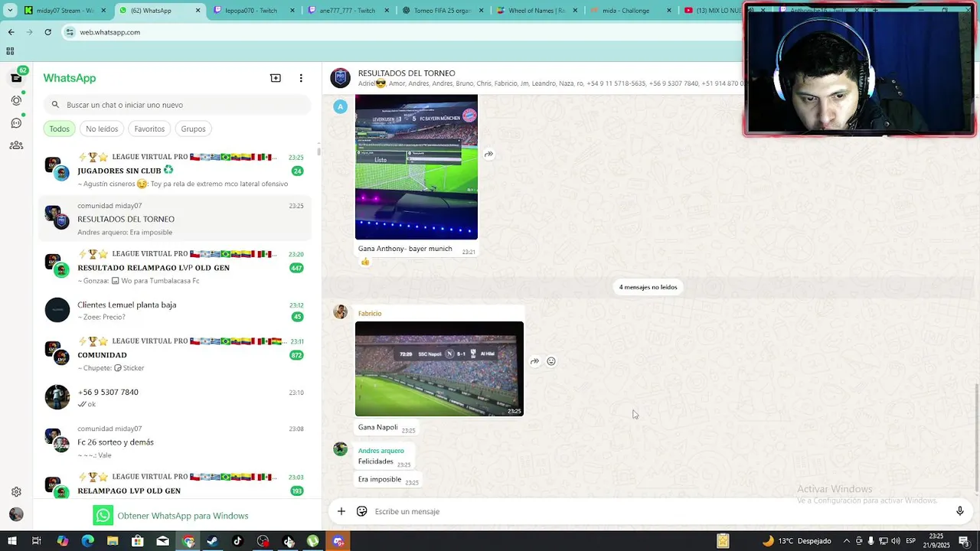
Task: Select the No leídos chat filter
Action: pos(102,129)
